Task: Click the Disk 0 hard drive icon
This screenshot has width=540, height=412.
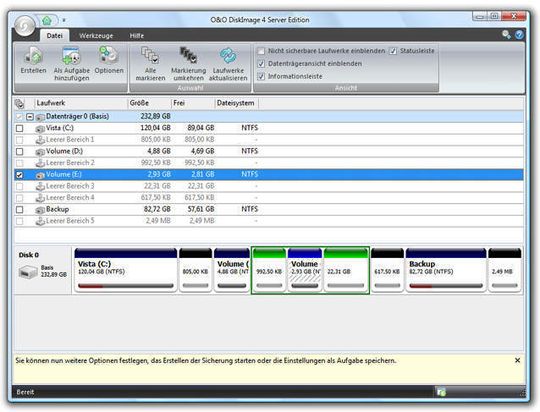Action: point(28,272)
